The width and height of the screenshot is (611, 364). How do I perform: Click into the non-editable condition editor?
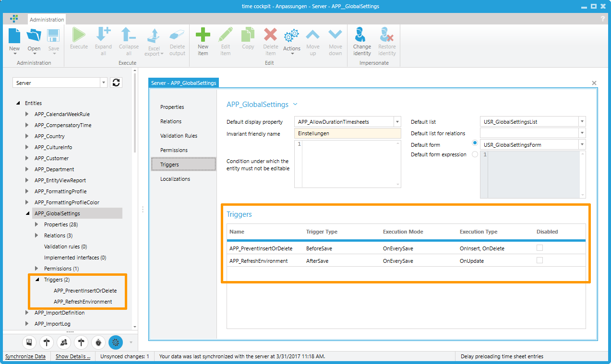click(347, 164)
